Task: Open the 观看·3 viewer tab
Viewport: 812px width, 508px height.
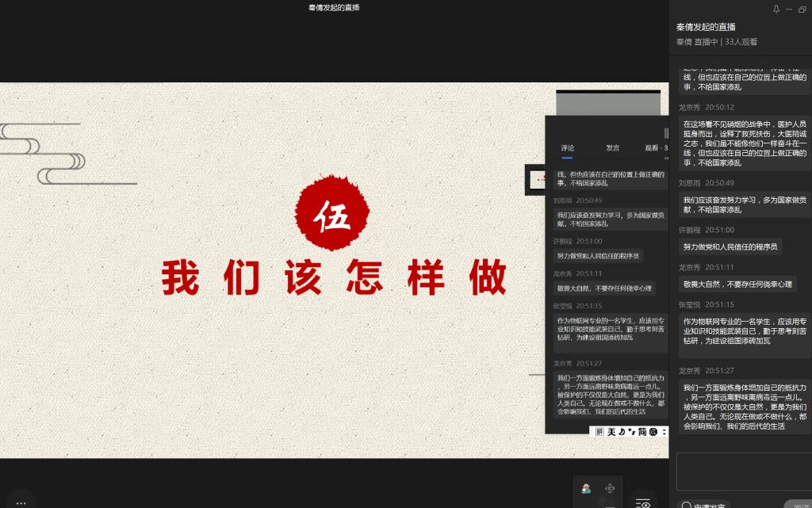Action: click(655, 147)
